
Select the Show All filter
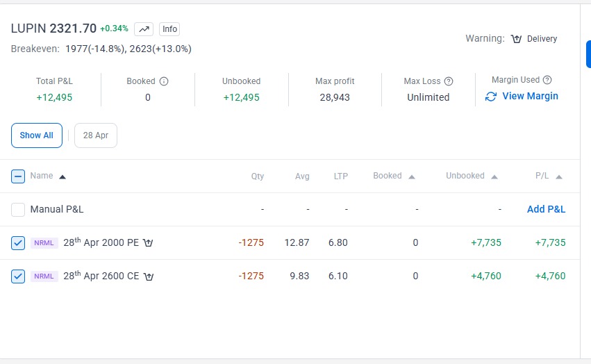[x=37, y=135]
